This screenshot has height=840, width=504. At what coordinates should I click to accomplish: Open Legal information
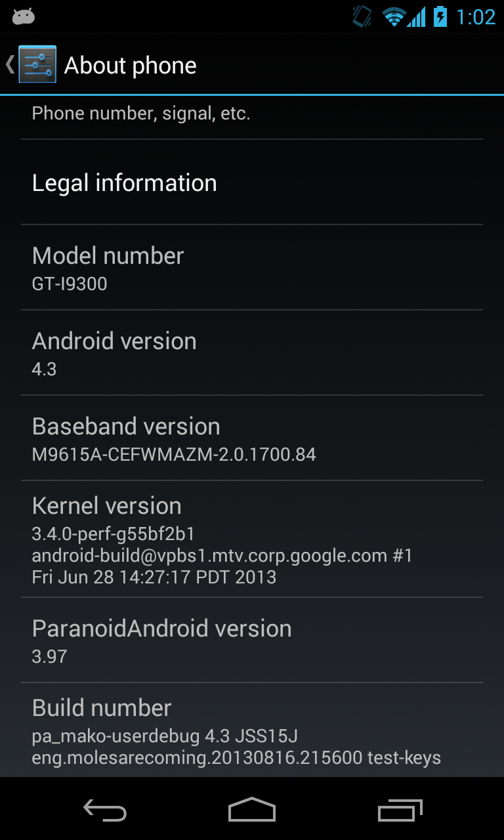coord(252,182)
